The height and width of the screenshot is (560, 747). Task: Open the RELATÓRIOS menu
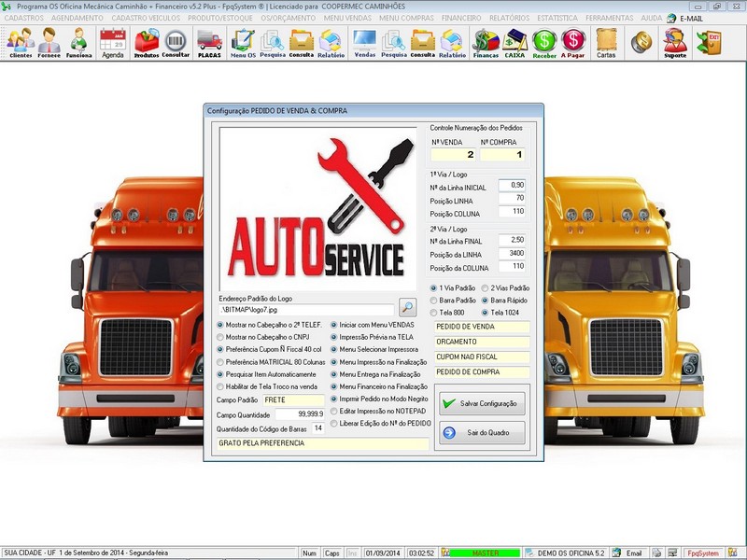(509, 18)
